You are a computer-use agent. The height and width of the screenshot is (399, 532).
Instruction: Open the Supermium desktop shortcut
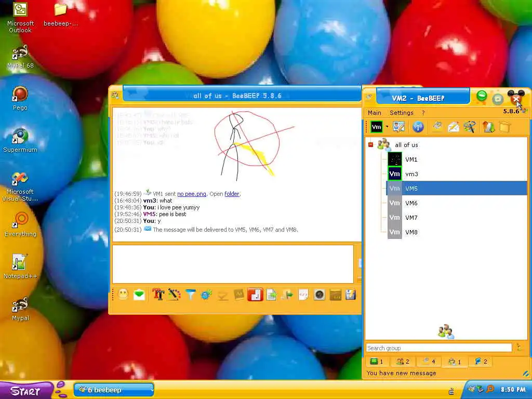click(x=20, y=140)
